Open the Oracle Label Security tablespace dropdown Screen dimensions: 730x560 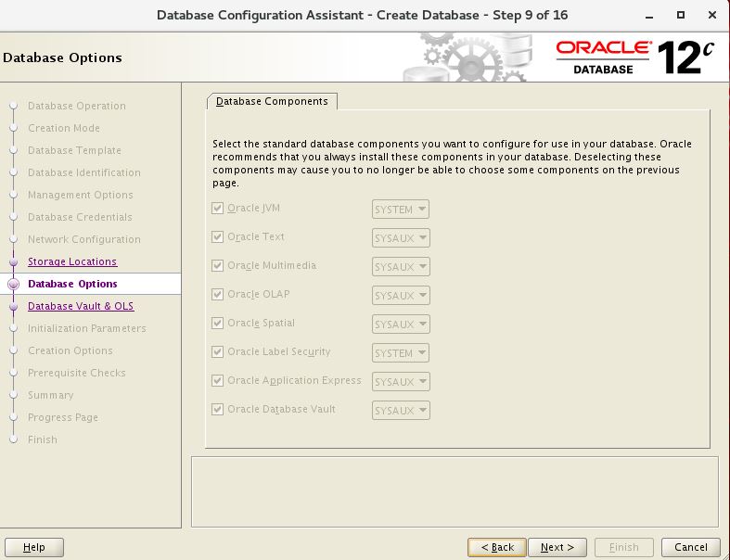click(401, 353)
